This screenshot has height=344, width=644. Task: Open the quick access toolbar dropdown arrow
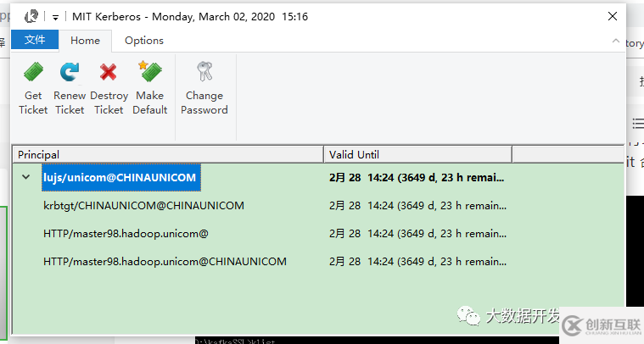(55, 17)
